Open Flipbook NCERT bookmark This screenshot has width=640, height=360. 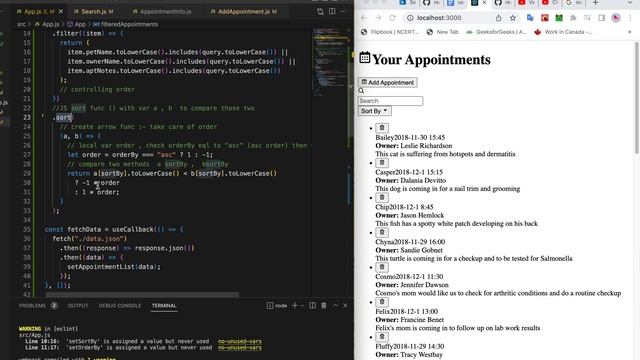point(389,32)
